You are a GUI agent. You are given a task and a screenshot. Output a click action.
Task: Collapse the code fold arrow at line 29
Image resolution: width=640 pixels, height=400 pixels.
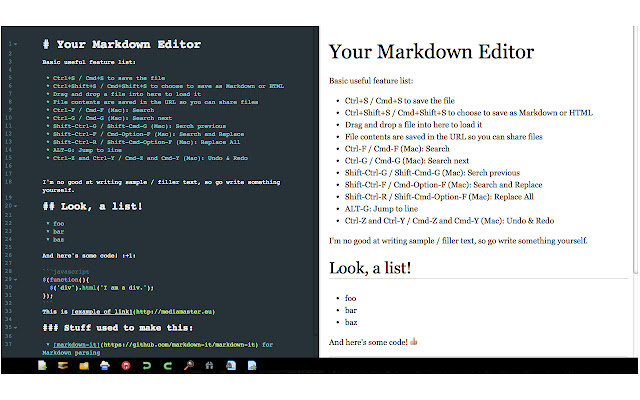16,280
